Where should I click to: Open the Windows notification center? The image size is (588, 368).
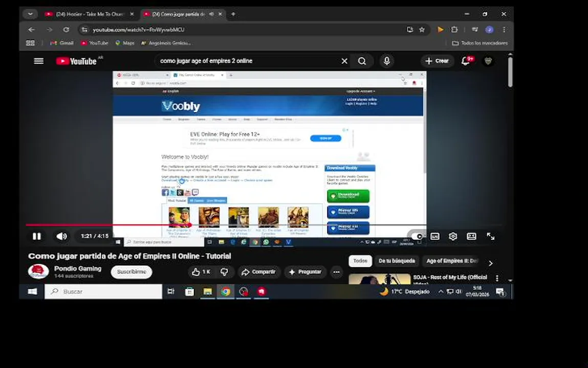click(500, 292)
